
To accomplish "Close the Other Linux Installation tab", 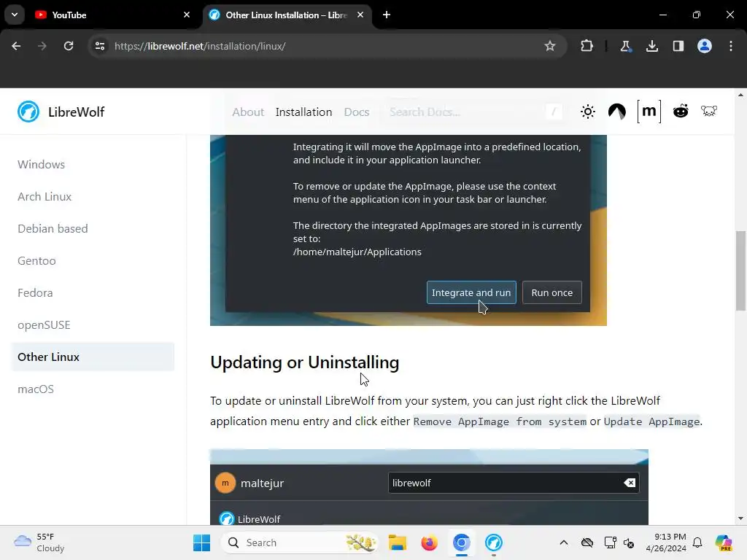I will [x=360, y=15].
